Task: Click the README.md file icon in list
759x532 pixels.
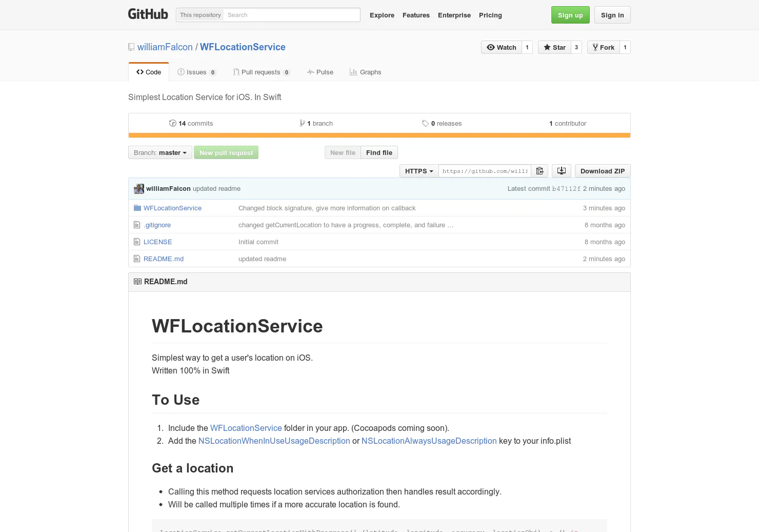Action: pyautogui.click(x=137, y=259)
